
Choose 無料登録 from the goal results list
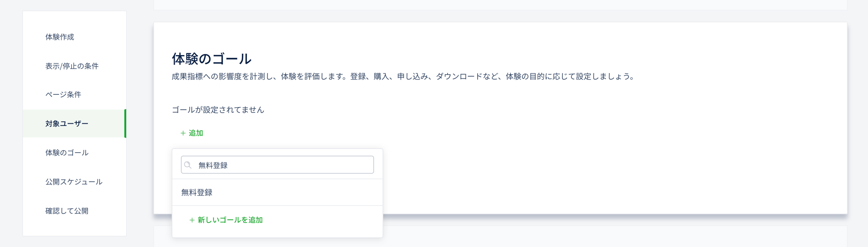[197, 193]
